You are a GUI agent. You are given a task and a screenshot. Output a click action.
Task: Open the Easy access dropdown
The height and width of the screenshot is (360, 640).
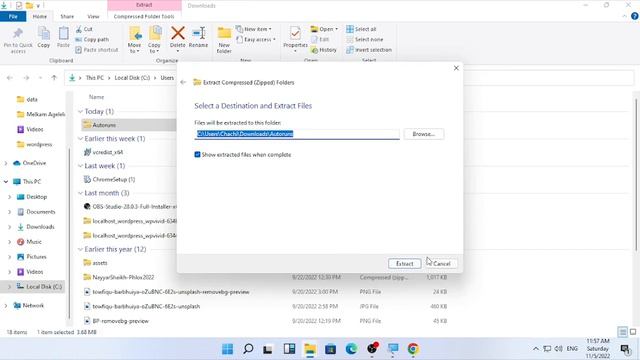(256, 40)
